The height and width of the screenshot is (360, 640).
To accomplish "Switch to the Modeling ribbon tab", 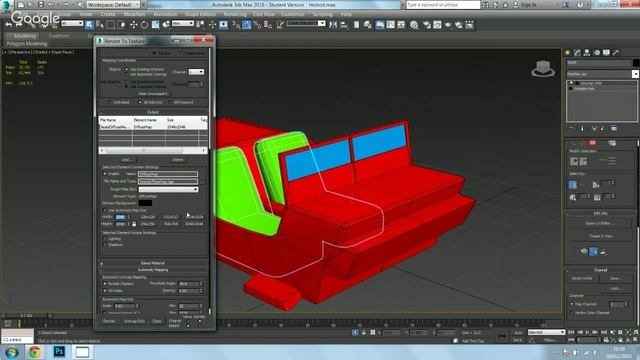I will coord(24,36).
